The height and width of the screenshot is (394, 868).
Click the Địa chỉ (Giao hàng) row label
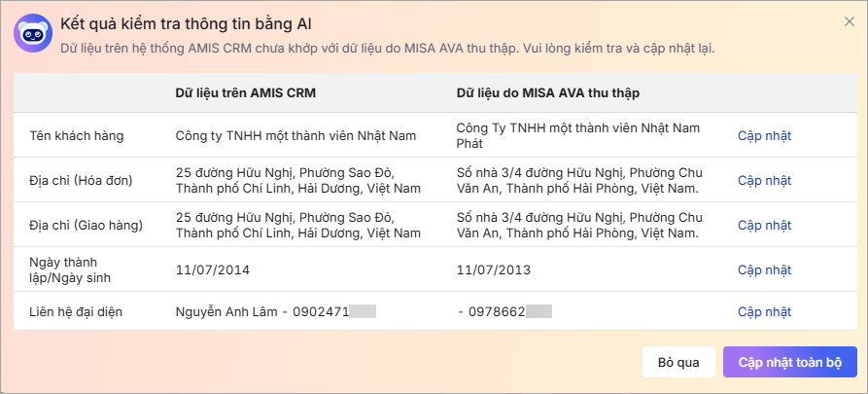[x=86, y=226]
